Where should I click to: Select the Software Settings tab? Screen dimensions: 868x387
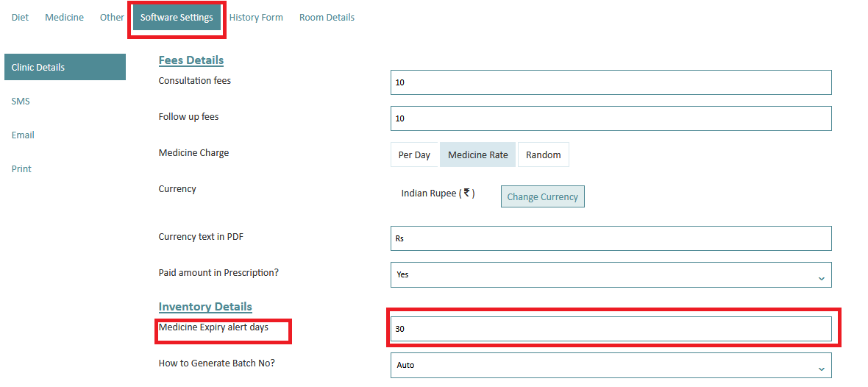click(x=177, y=17)
